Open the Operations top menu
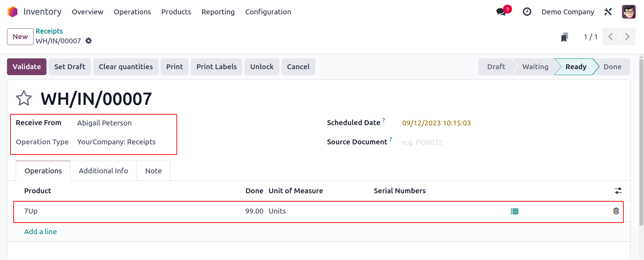The image size is (644, 260). click(132, 12)
